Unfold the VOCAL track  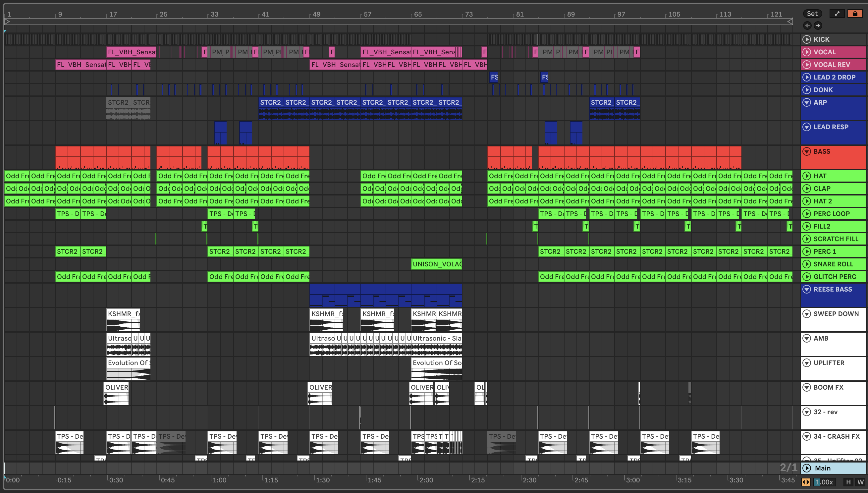tap(807, 52)
